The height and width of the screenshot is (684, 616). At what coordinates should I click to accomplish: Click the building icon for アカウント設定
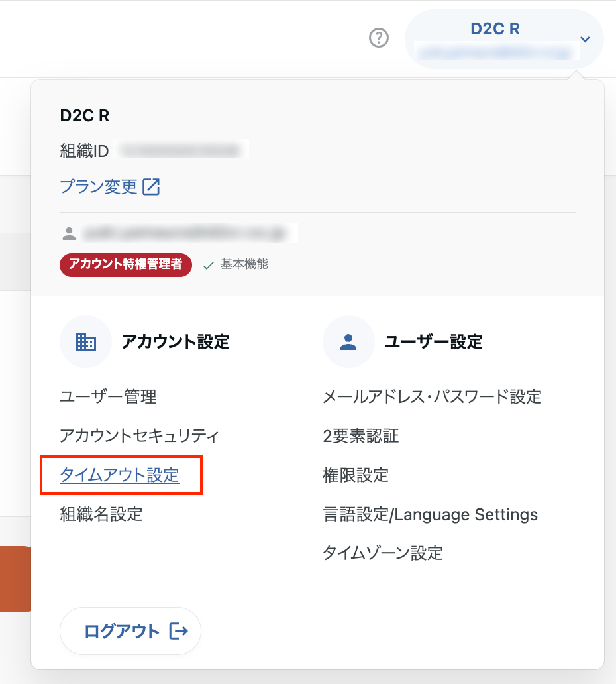pyautogui.click(x=86, y=342)
